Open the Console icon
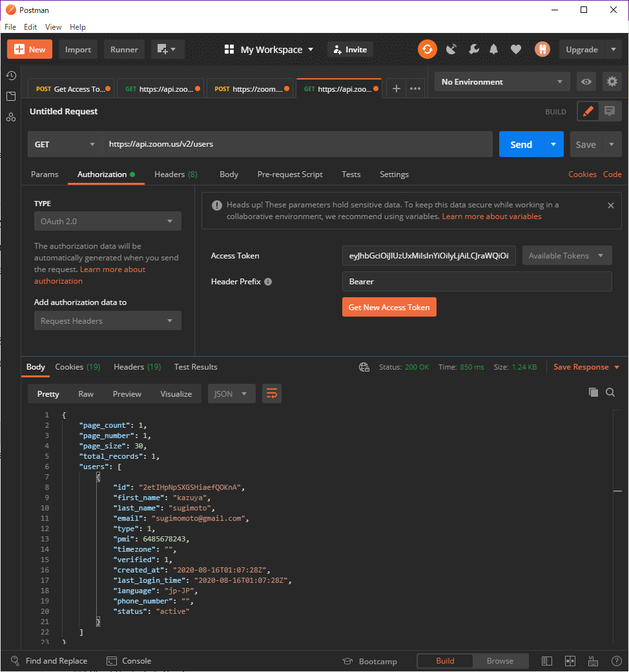Screen dimensions: 629x672 [x=112, y=661]
